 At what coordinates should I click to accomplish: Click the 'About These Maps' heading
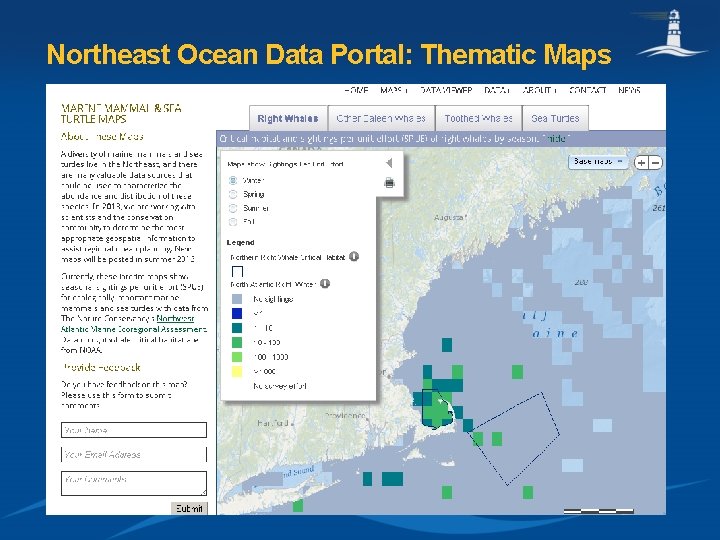tap(102, 136)
